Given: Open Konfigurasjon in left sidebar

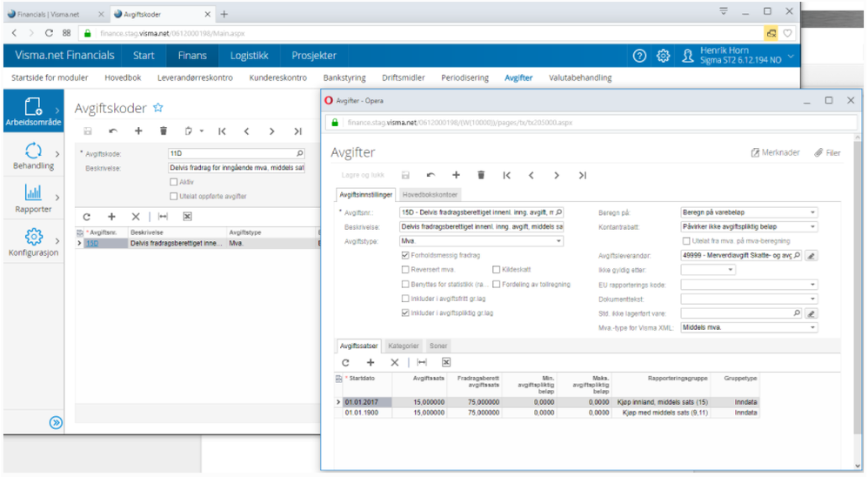Looking at the screenshot, I should coord(33,243).
